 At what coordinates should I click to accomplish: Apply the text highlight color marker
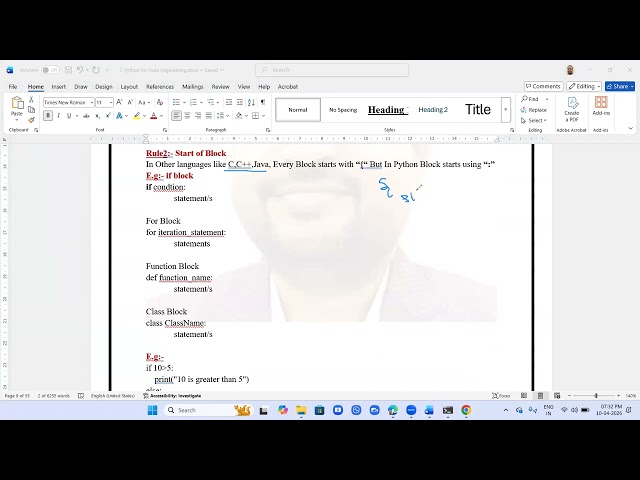pyautogui.click(x=137, y=116)
